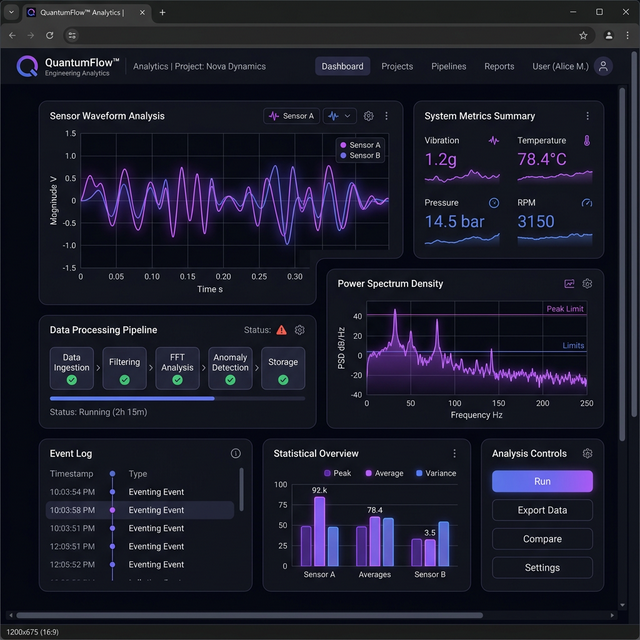The width and height of the screenshot is (640, 640).
Task: Open the browser three-dot menu
Action: [627, 36]
